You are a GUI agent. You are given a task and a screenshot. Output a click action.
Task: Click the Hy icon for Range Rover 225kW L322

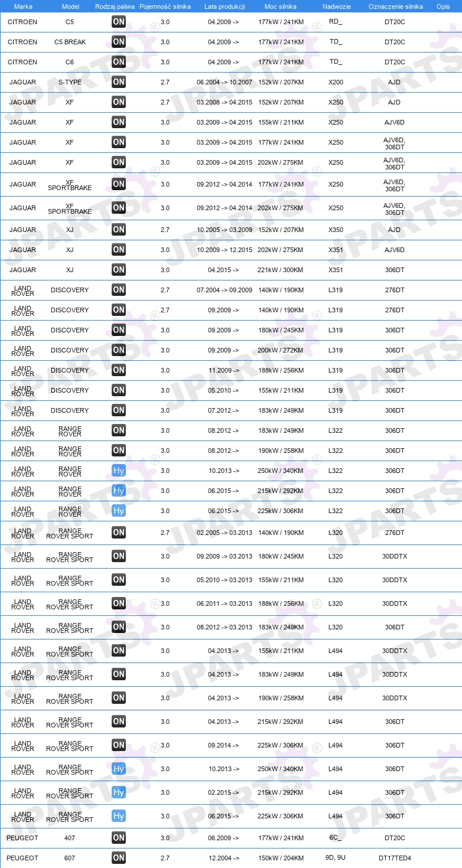tap(119, 511)
